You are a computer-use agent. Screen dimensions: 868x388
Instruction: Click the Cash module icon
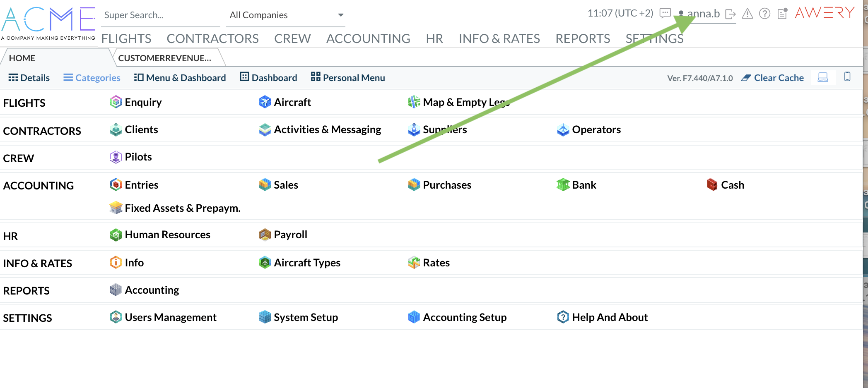point(712,185)
